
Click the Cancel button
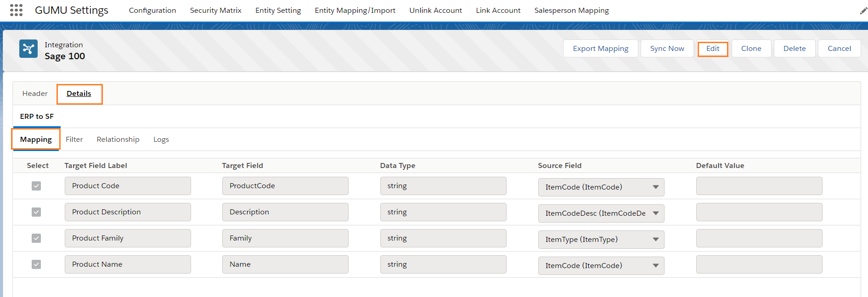tap(840, 49)
